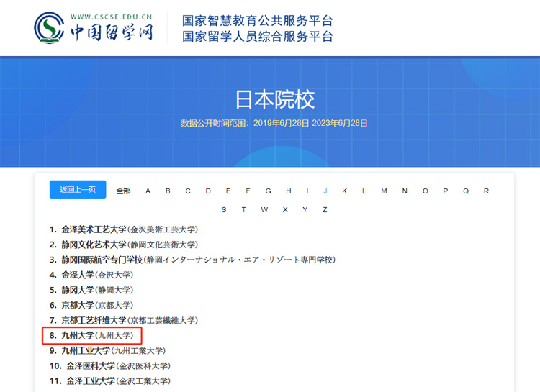The width and height of the screenshot is (540, 392).
Task: Filter schools by letter Q
Action: 466,191
